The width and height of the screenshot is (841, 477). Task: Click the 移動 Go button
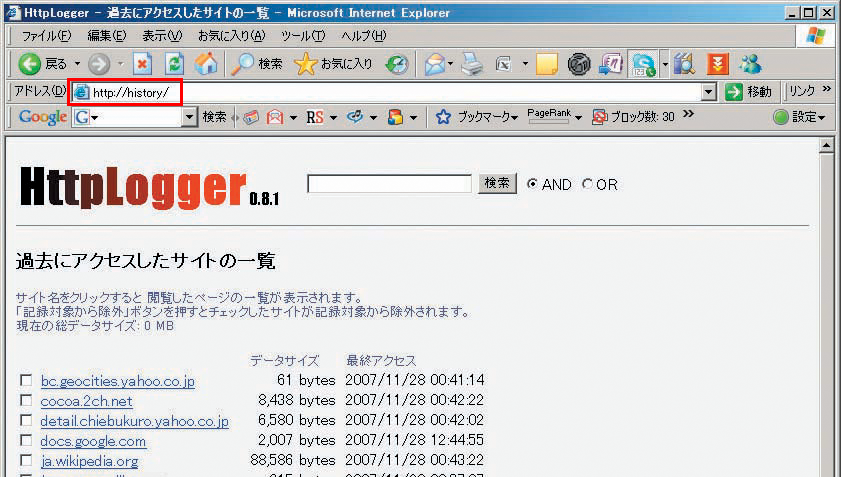pos(750,92)
